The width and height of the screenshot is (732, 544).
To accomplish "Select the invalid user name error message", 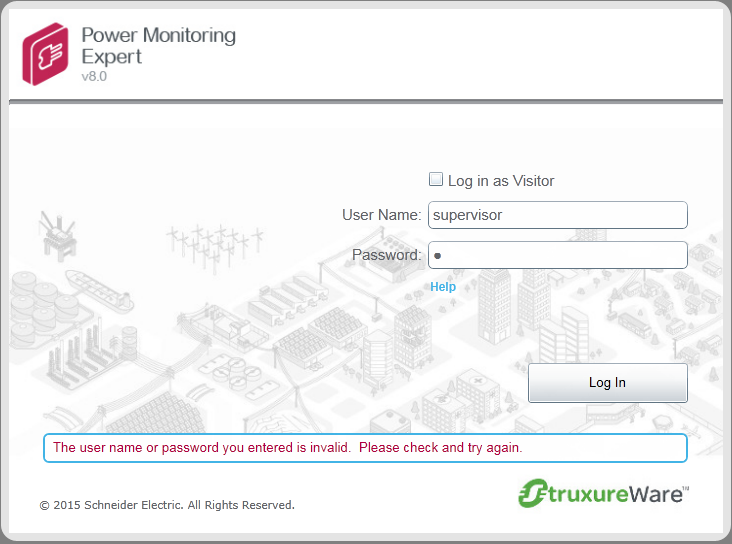I will pyautogui.click(x=288, y=447).
